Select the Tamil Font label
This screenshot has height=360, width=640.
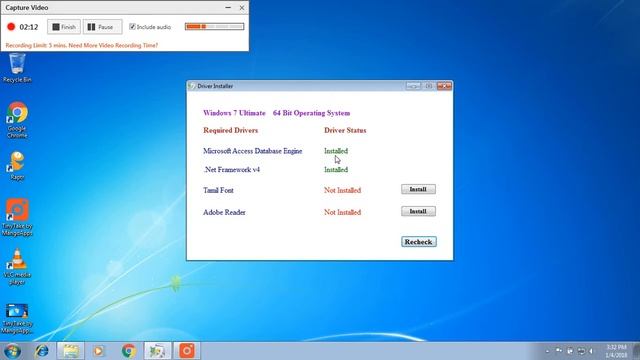218,190
